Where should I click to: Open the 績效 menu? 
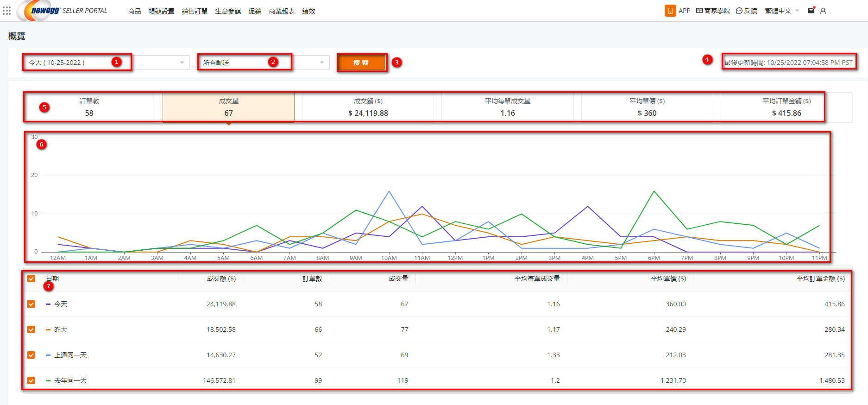[x=308, y=11]
